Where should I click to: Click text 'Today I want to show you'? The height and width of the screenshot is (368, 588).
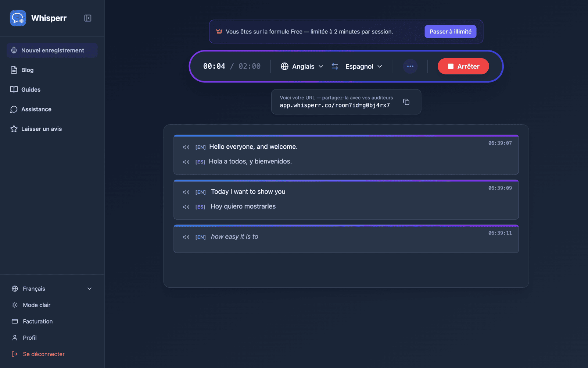point(248,192)
